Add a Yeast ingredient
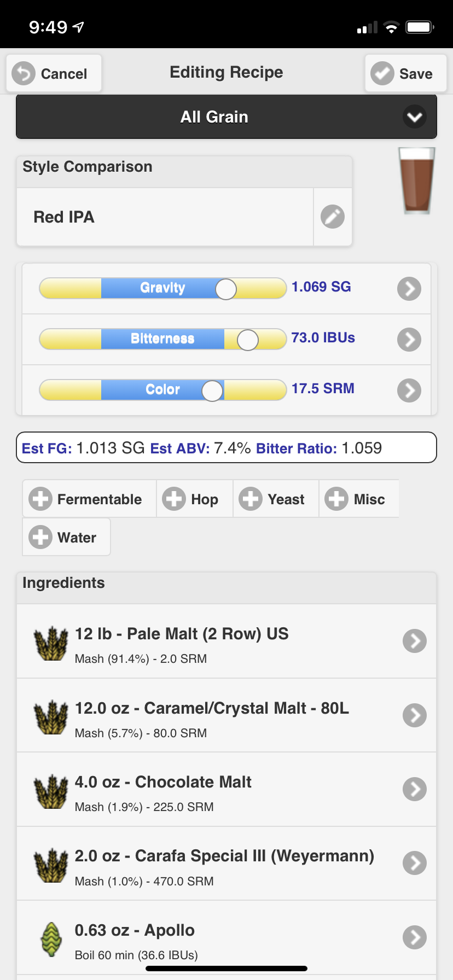 [276, 499]
